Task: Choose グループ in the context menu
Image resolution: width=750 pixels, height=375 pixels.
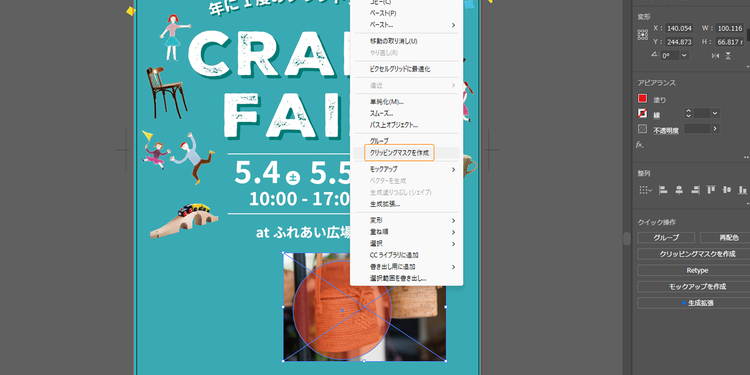Action: [407, 141]
